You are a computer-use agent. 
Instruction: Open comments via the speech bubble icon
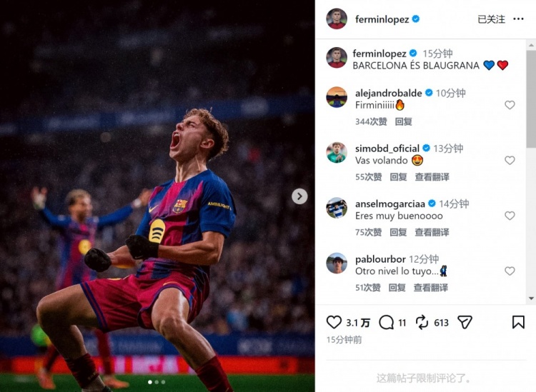(387, 322)
